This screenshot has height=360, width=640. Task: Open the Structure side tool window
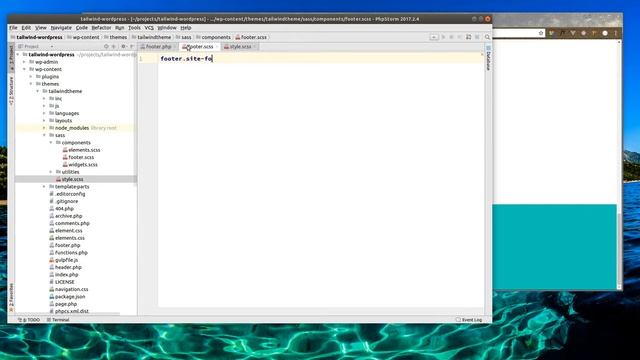click(x=11, y=91)
